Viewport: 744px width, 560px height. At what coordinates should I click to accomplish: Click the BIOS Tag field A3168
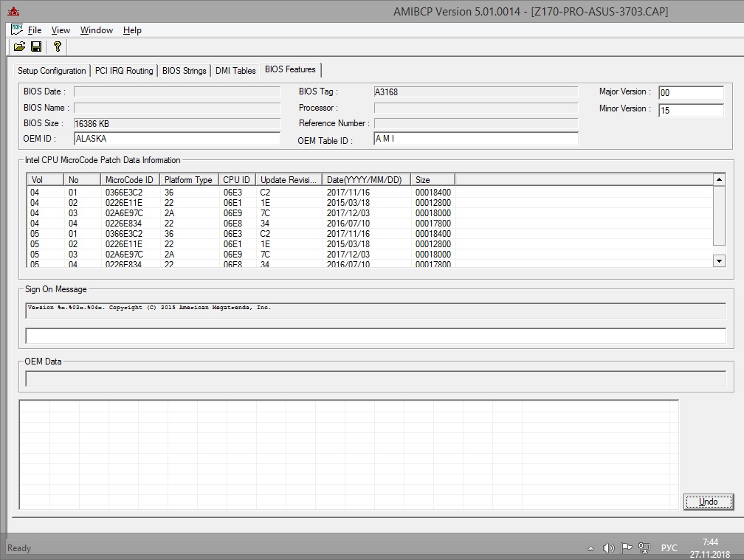click(476, 91)
